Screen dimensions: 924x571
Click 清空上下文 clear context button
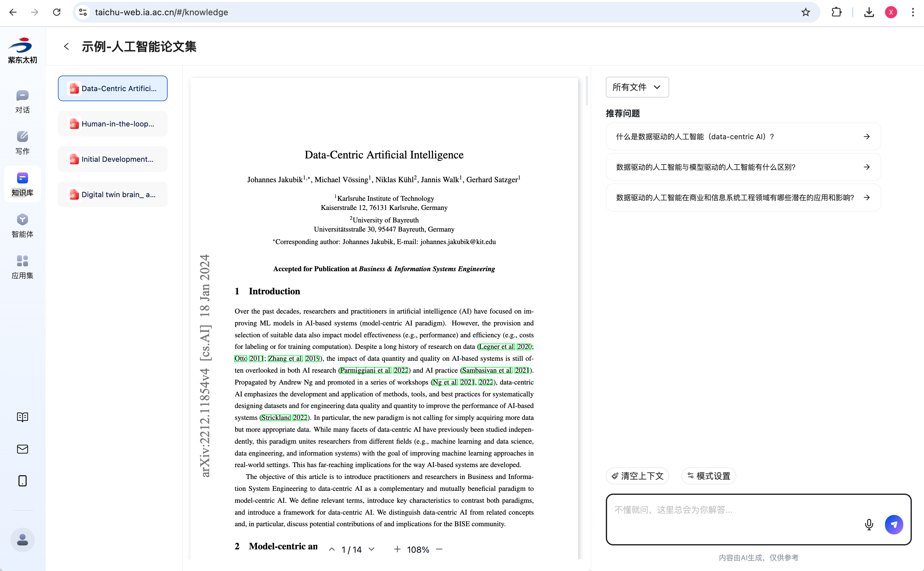coord(637,476)
